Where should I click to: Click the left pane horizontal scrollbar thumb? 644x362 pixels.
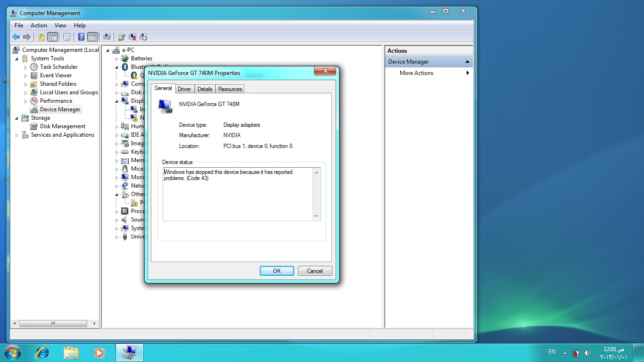click(53, 324)
